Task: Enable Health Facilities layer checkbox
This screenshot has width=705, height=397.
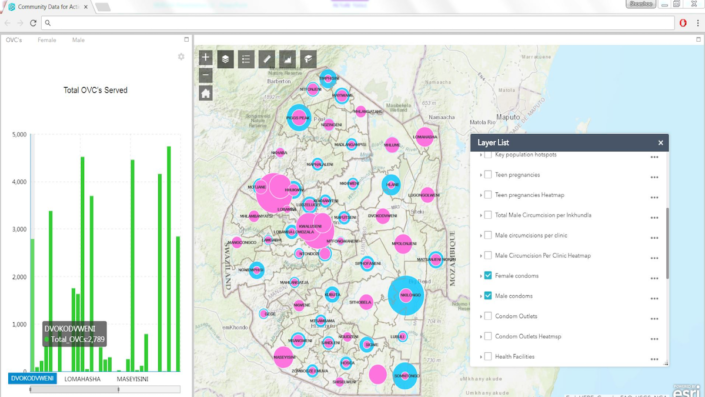Action: tap(488, 357)
